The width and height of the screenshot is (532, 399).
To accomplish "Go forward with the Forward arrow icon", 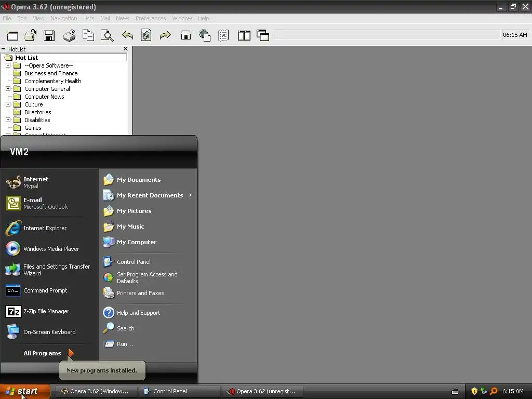I will [165, 35].
